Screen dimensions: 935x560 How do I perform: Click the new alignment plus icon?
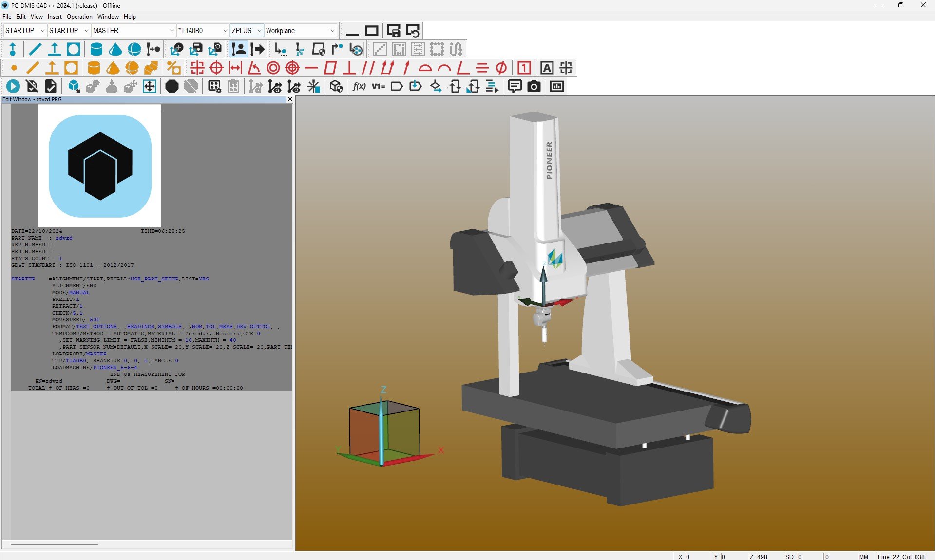176,49
